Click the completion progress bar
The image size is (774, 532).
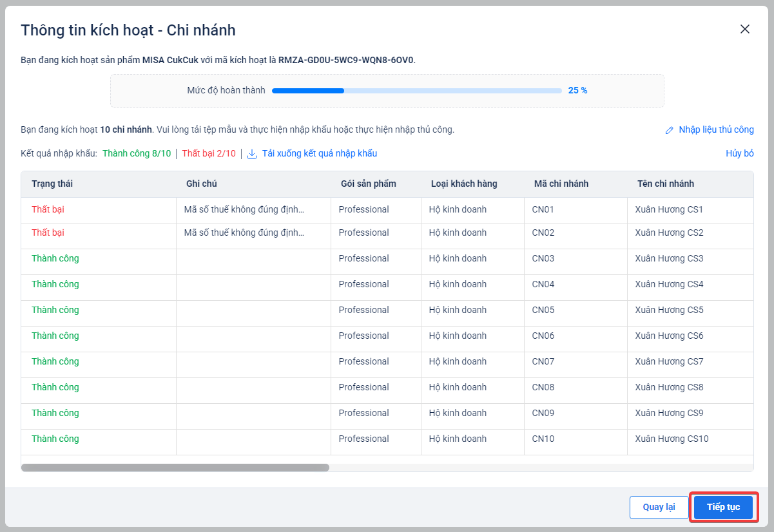[417, 91]
